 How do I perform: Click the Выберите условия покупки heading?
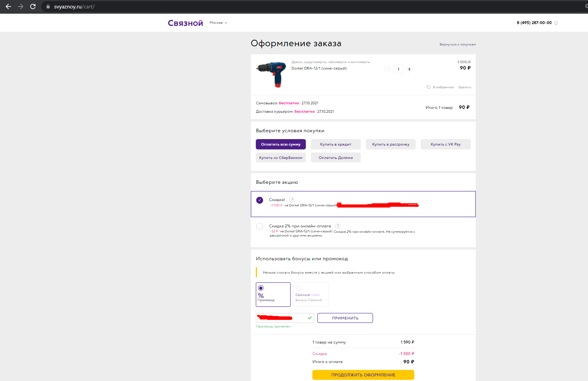[290, 131]
